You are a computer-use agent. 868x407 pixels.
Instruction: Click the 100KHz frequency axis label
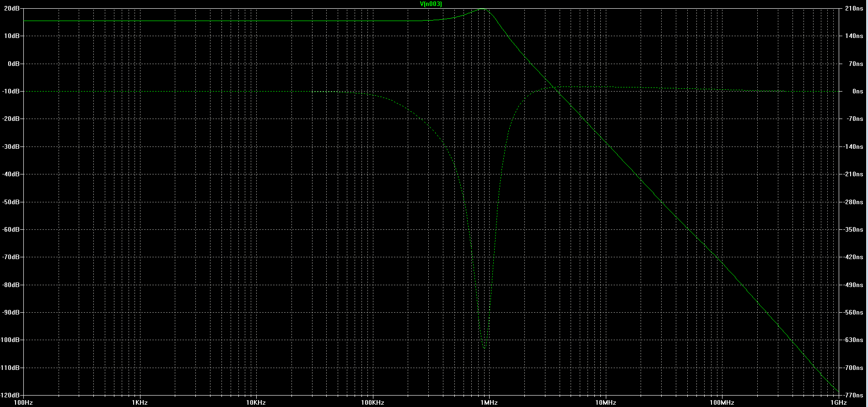point(372,402)
